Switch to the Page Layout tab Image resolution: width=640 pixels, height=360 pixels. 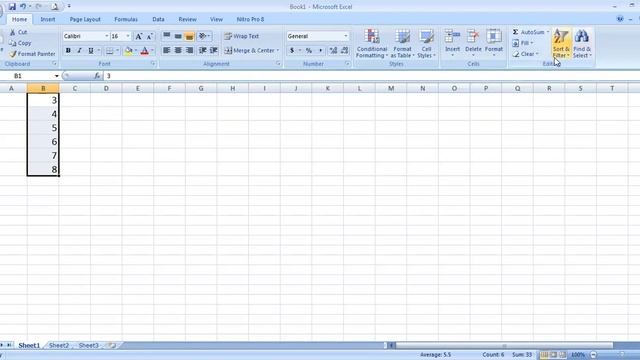[85, 19]
